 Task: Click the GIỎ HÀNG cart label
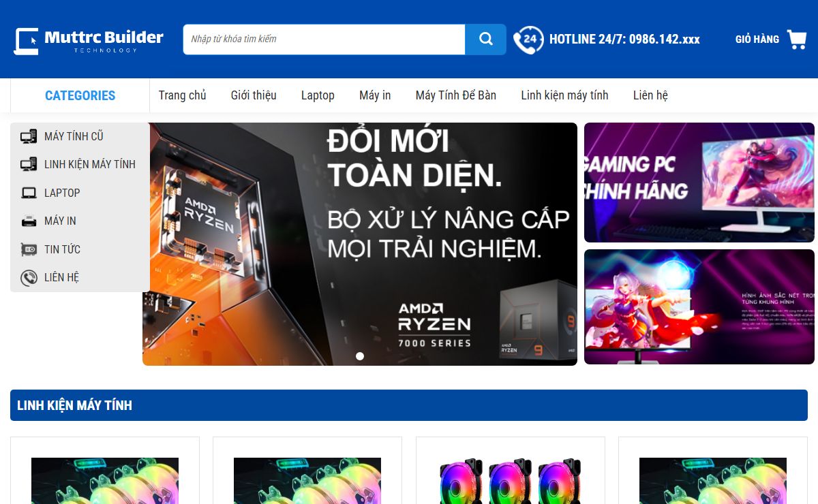(x=757, y=40)
